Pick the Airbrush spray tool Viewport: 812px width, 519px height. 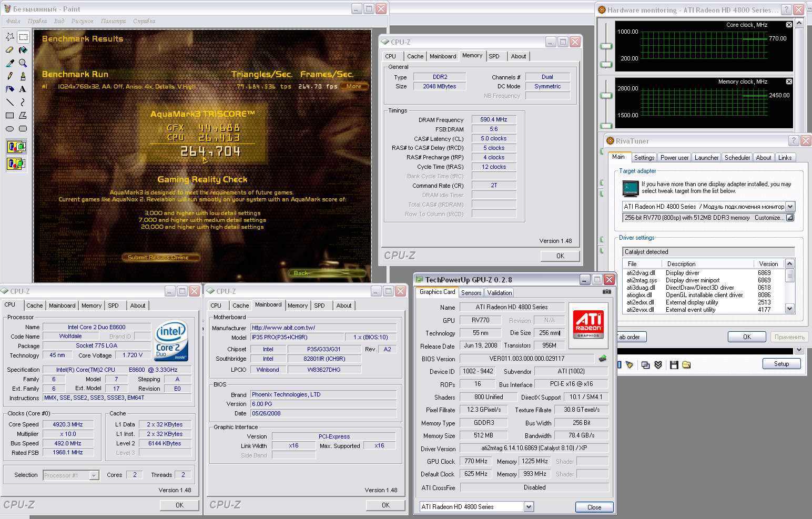pos(10,89)
